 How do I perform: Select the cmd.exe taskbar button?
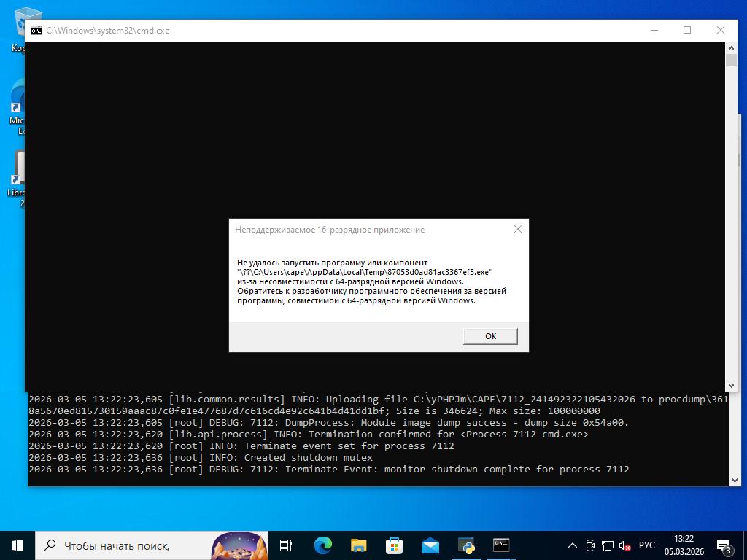tap(501, 545)
